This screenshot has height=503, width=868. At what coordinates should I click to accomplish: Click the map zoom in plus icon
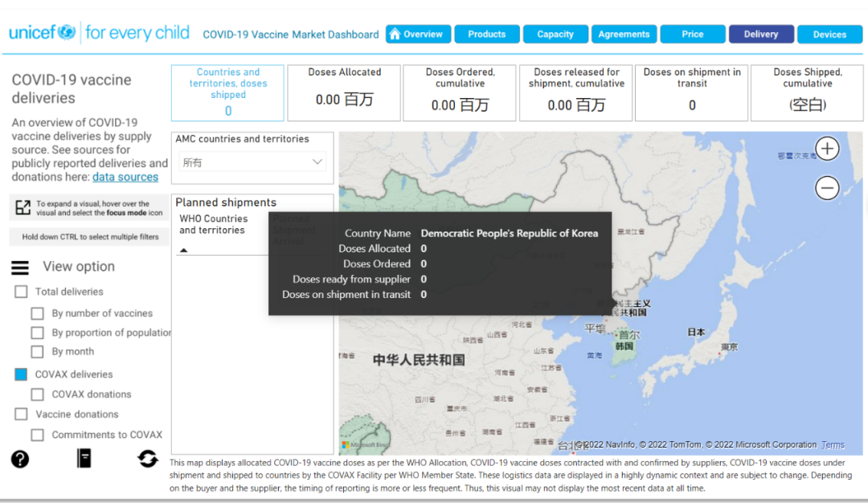[x=827, y=149]
